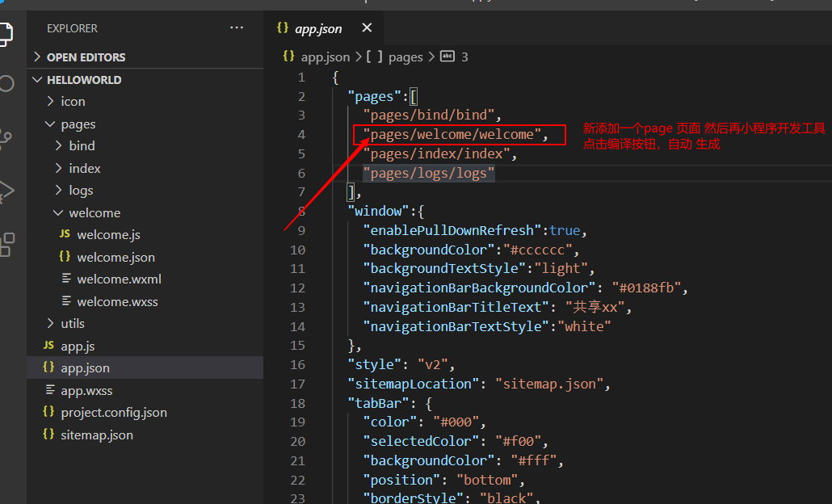Click breadcrumb string symbol icon before 3
832x504 pixels.
click(x=448, y=57)
